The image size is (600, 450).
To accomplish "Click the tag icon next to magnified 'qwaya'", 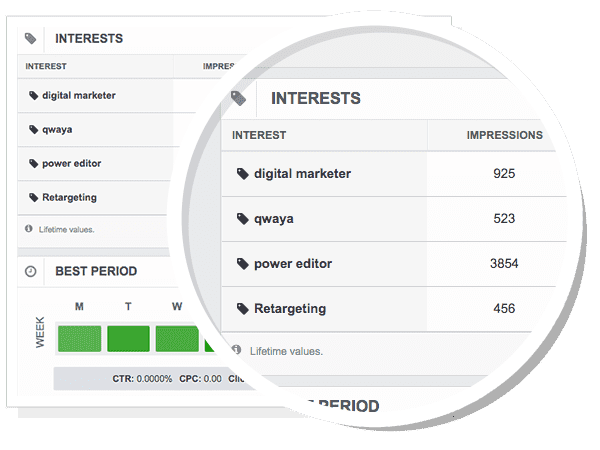I will (242, 219).
